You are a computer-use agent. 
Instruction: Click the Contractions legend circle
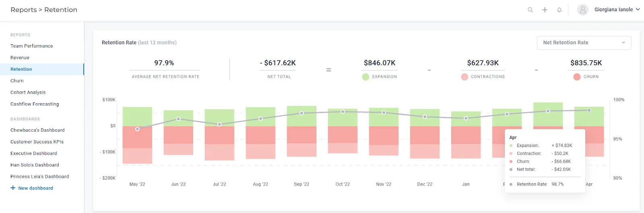pyautogui.click(x=464, y=77)
